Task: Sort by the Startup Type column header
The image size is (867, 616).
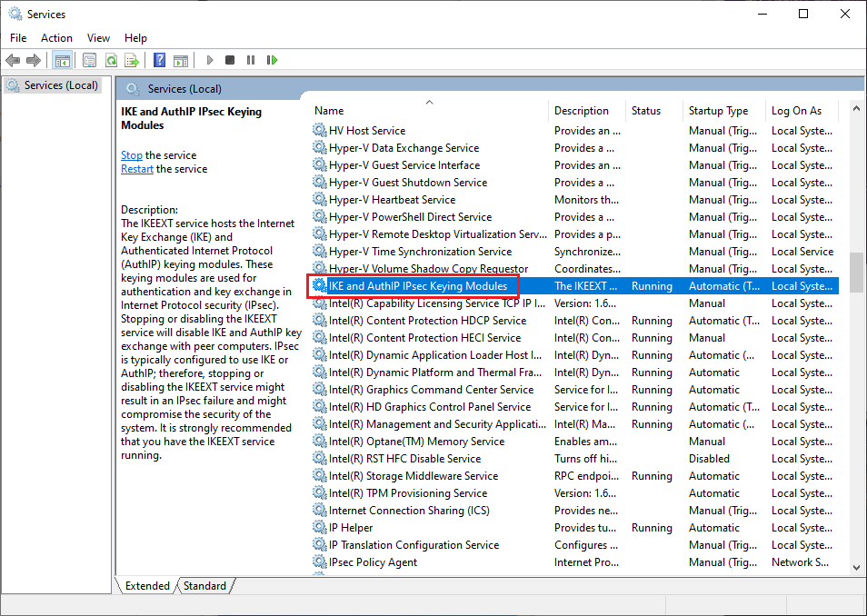Action: (718, 111)
